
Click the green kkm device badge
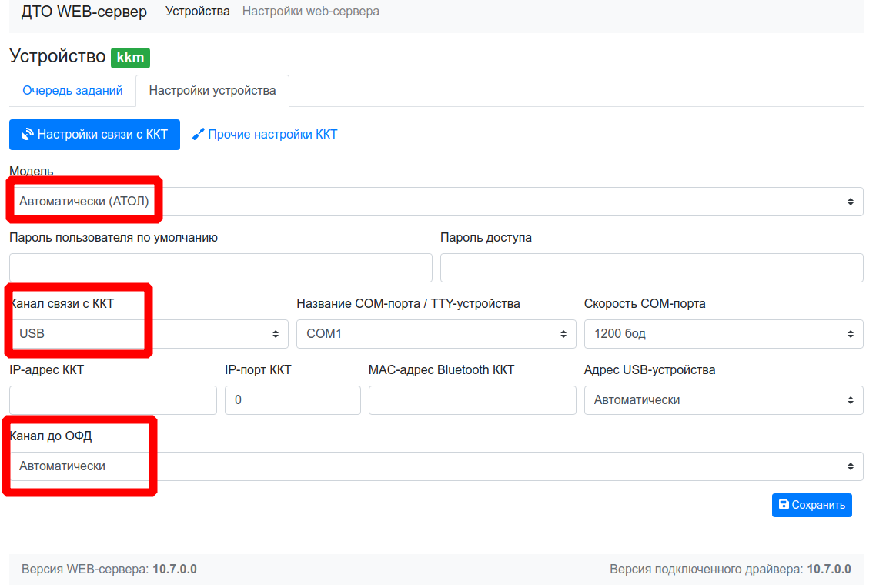(x=130, y=58)
